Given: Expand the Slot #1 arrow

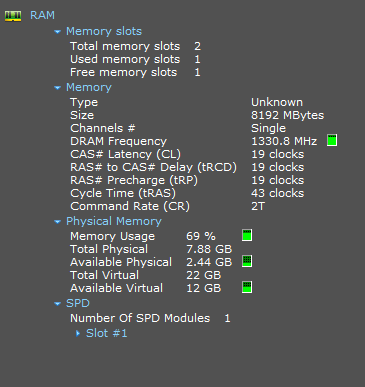Looking at the screenshot, I should point(78,333).
